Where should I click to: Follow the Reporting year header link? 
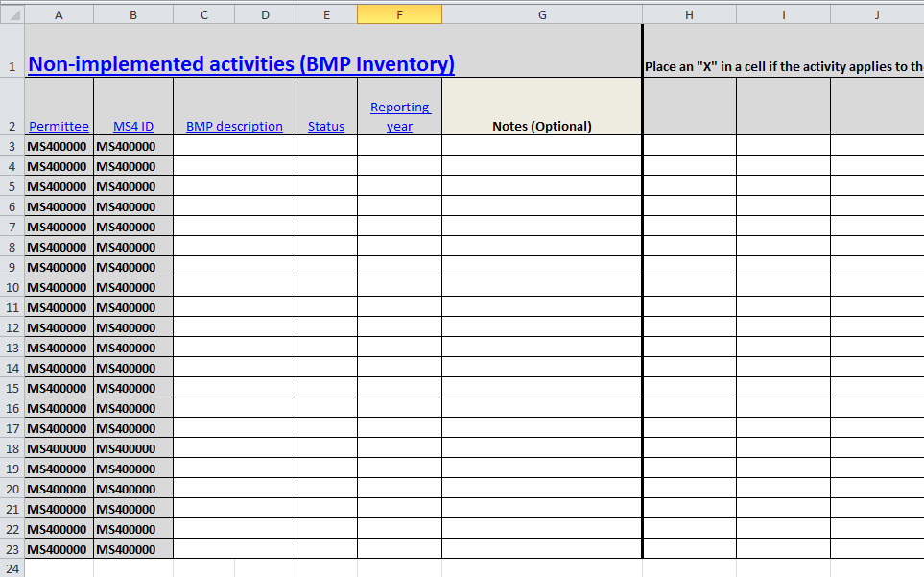400,116
